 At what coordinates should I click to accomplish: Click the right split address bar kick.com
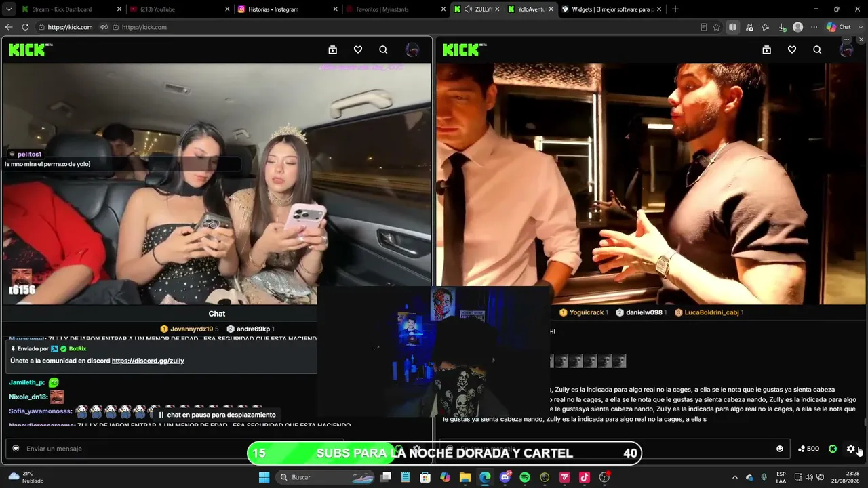pos(144,27)
